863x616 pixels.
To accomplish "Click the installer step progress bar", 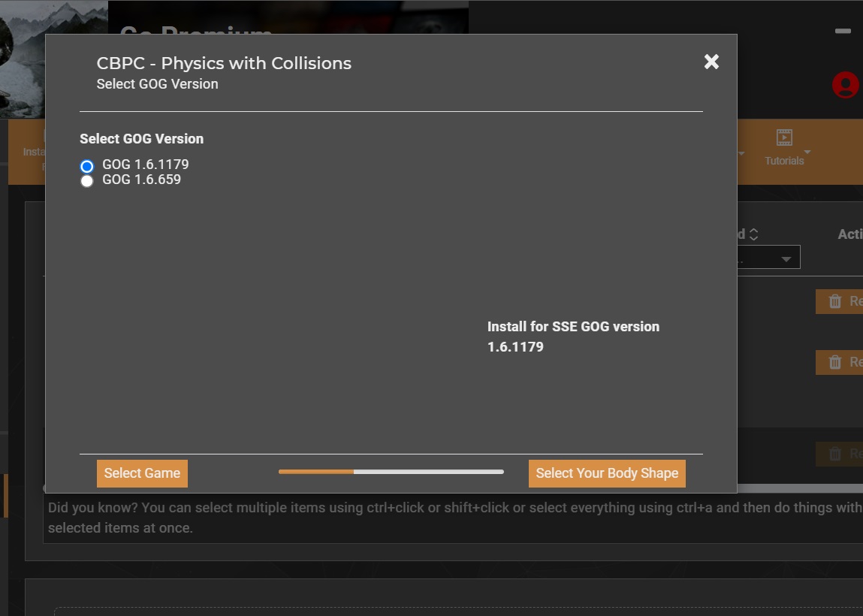I will click(391, 472).
